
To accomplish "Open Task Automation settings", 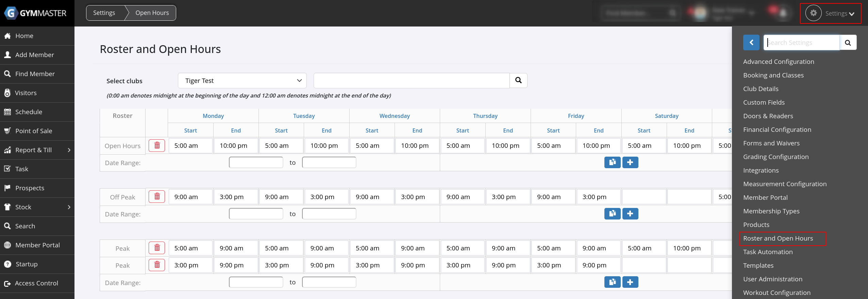I will tap(768, 252).
